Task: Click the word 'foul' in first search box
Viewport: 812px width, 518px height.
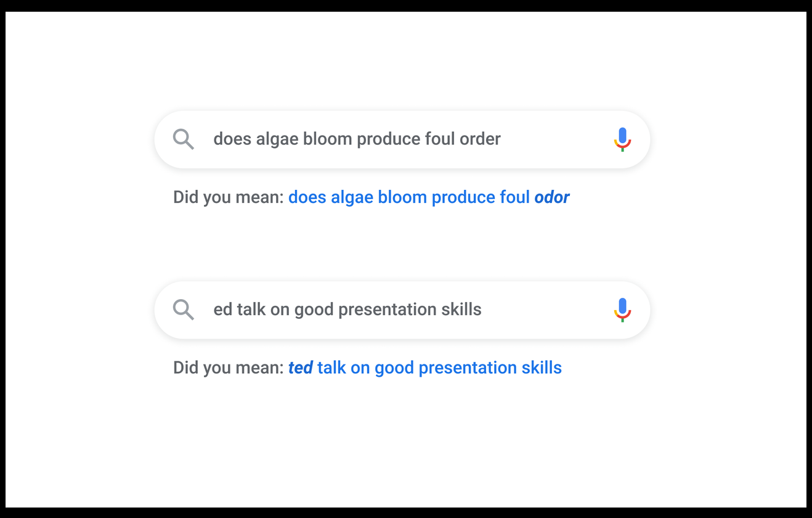Action: coord(440,139)
